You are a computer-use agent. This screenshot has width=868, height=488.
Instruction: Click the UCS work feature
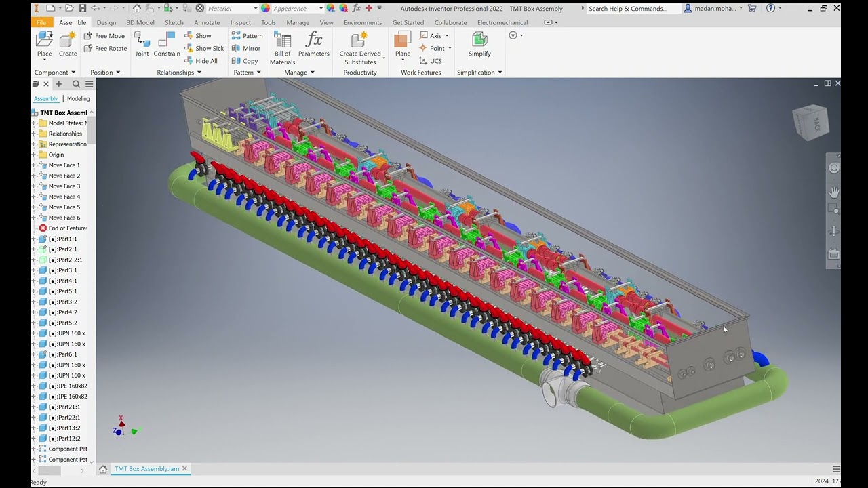430,61
